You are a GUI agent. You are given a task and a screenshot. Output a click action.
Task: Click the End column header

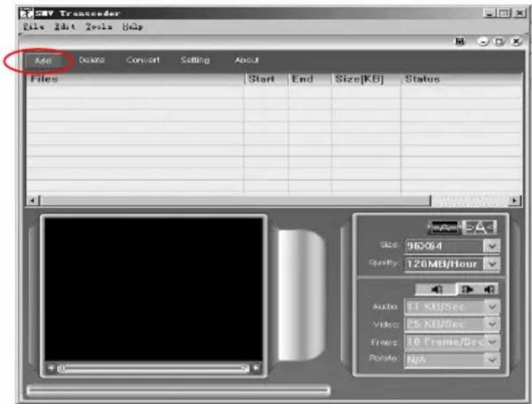[x=310, y=79]
